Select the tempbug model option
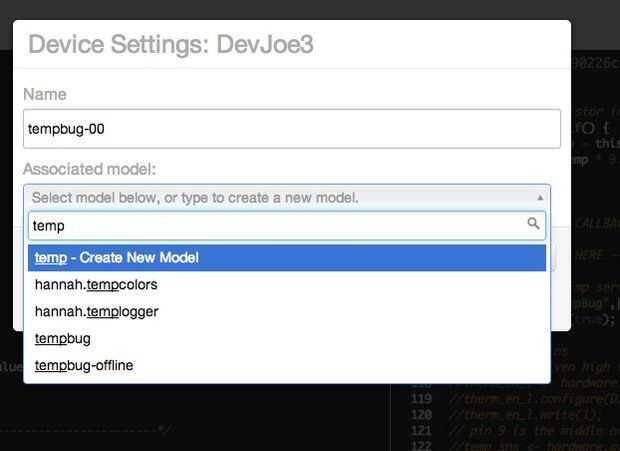 [63, 339]
